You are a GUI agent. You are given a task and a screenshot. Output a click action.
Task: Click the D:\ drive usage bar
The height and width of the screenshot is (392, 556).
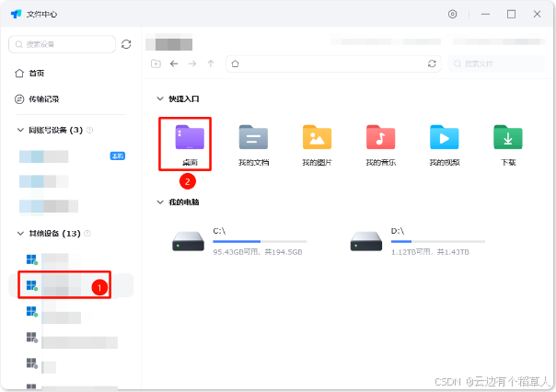click(x=438, y=241)
